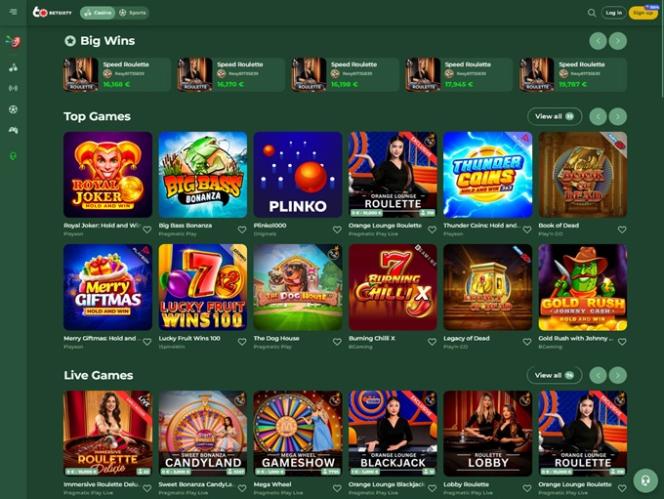Toggle favorite heart for Burning Chilli X

(432, 341)
